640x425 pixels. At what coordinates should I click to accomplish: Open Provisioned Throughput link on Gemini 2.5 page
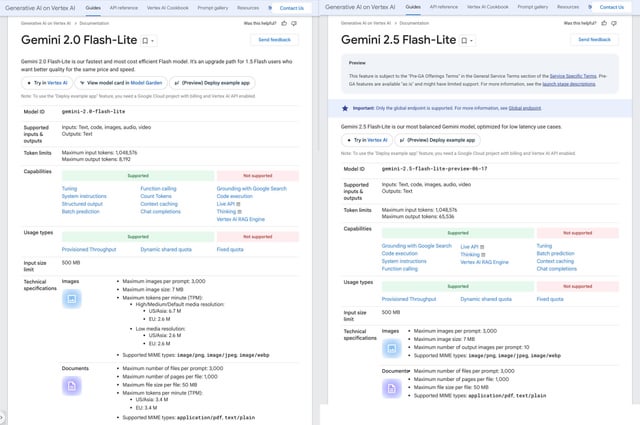[409, 299]
